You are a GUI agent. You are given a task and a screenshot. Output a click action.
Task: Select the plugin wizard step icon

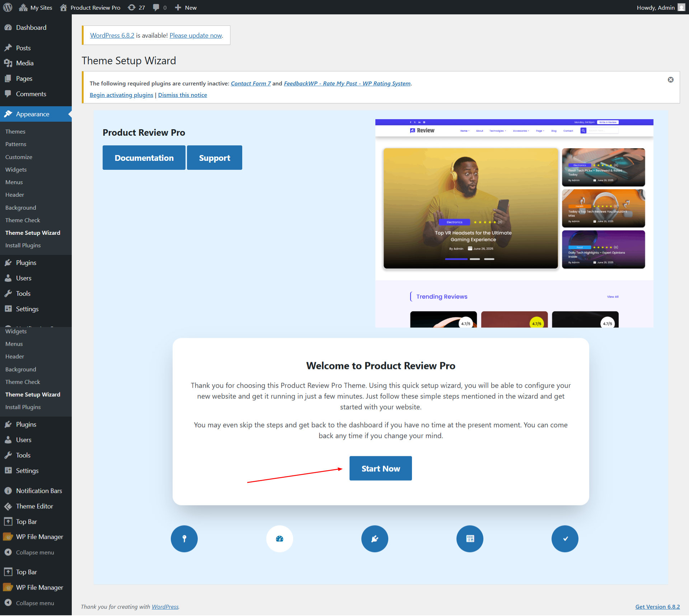(375, 539)
